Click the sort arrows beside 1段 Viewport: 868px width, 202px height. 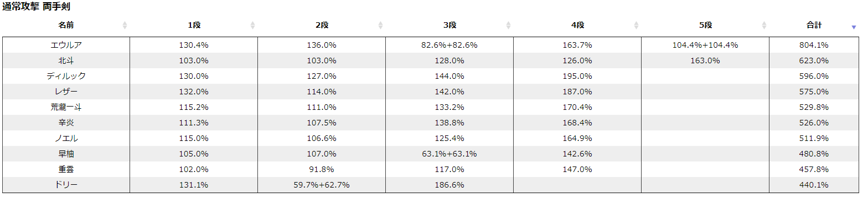tap(252, 26)
